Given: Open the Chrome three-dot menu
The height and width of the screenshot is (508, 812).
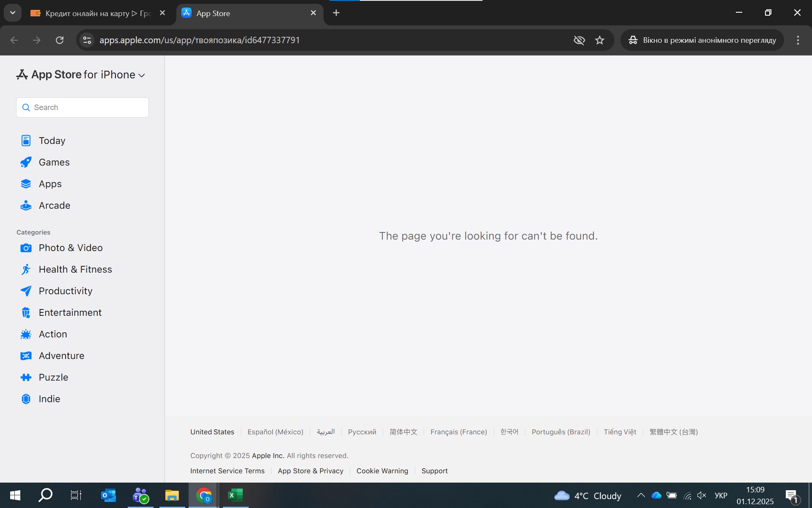Looking at the screenshot, I should [x=798, y=40].
